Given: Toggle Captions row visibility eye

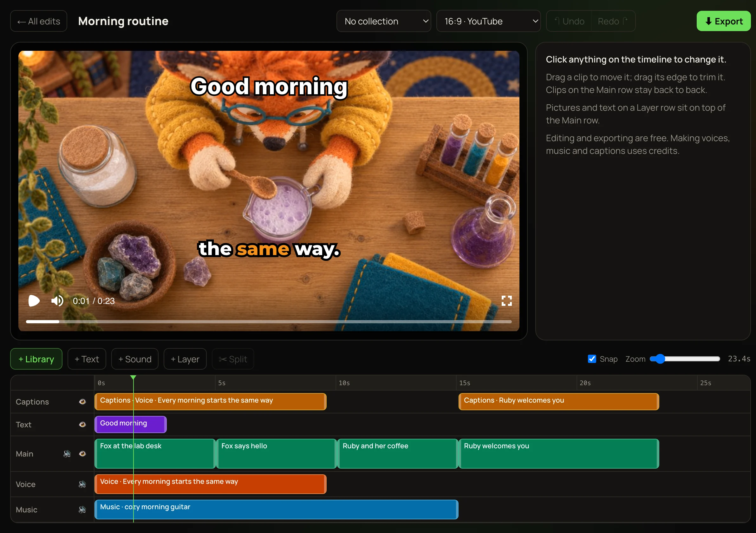Looking at the screenshot, I should 82,402.
